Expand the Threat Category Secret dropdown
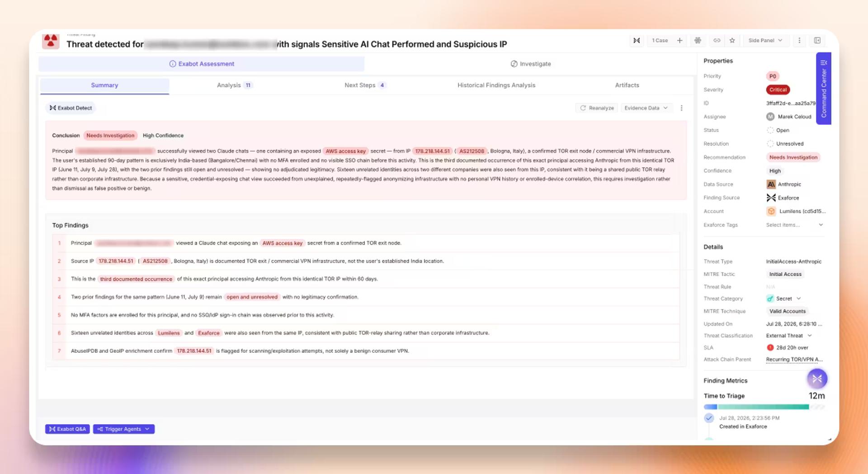The height and width of the screenshot is (474, 868). (x=799, y=299)
